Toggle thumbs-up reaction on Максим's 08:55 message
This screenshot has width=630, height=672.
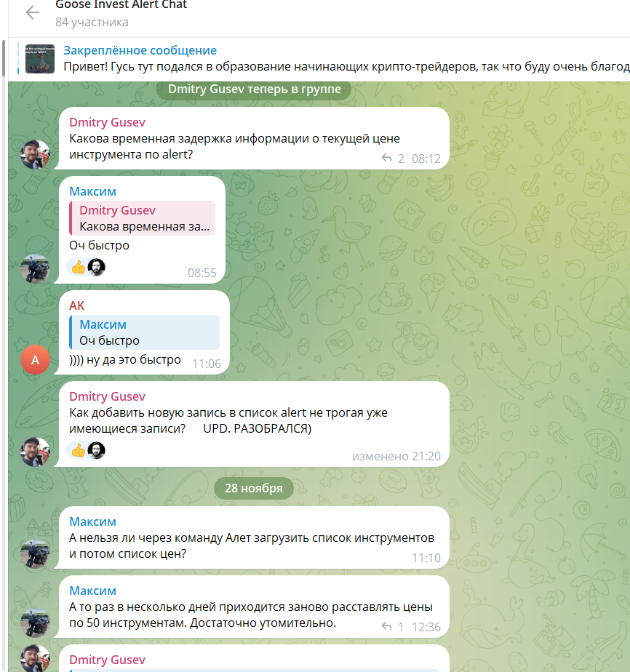pyautogui.click(x=79, y=267)
